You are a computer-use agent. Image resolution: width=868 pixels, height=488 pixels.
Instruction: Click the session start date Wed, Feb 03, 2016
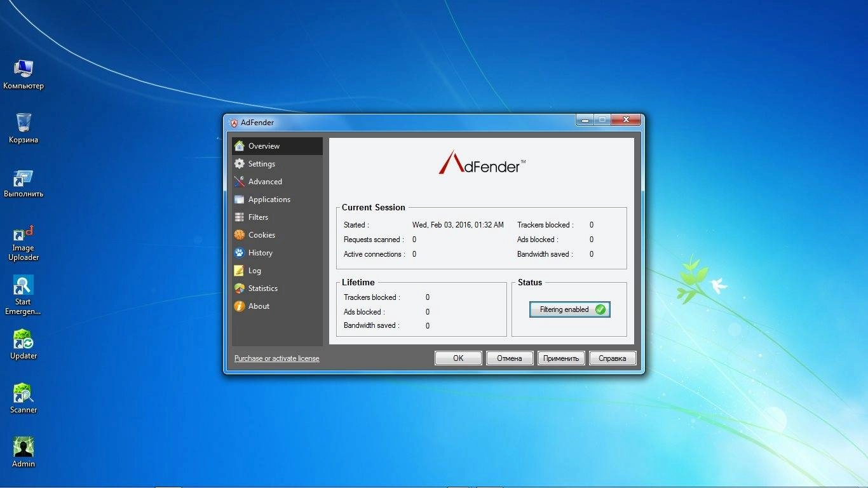[458, 225]
